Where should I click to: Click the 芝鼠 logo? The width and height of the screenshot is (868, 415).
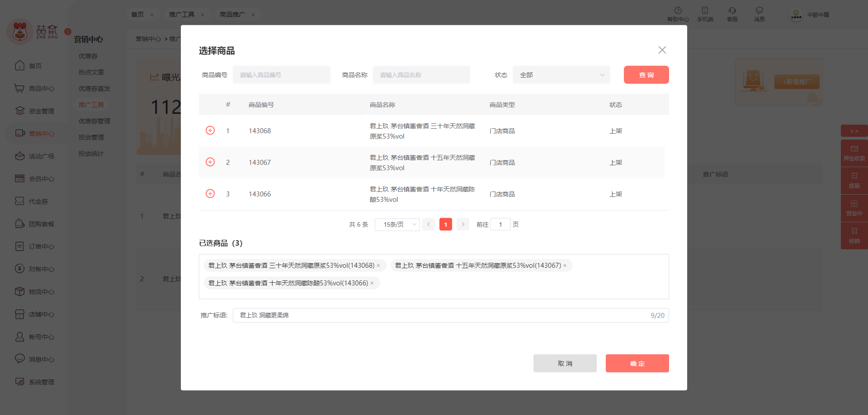(33, 32)
